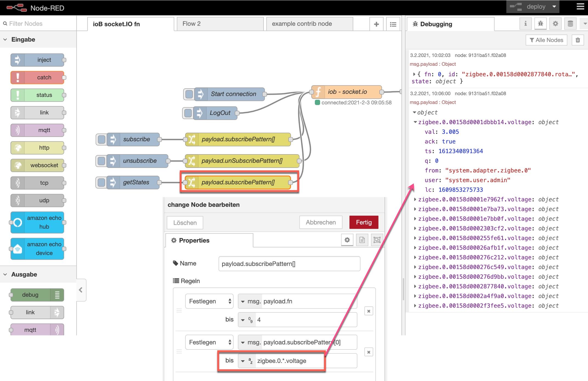Trigger the subscribe inject button
588x381 pixels.
point(101,139)
